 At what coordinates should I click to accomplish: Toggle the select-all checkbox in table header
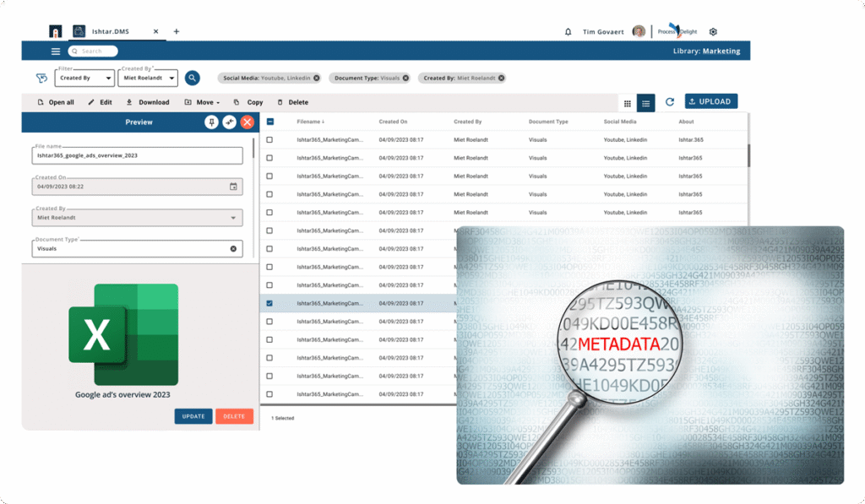click(x=269, y=122)
